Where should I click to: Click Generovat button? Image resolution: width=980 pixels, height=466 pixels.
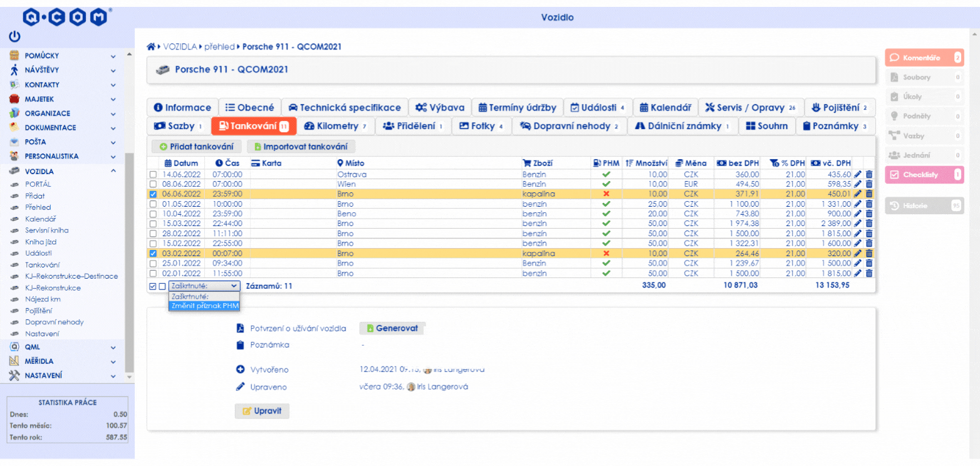(x=392, y=328)
